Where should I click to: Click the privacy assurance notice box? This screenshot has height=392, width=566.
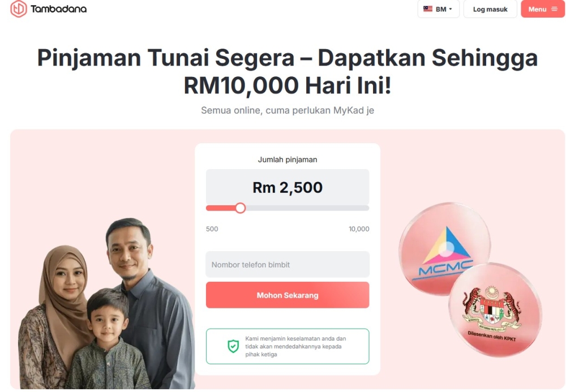click(x=288, y=346)
